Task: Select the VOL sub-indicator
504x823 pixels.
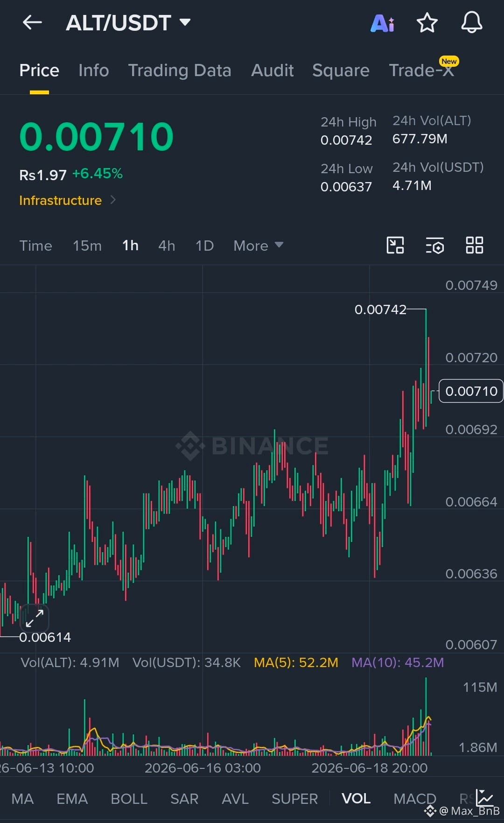Action: (x=356, y=799)
